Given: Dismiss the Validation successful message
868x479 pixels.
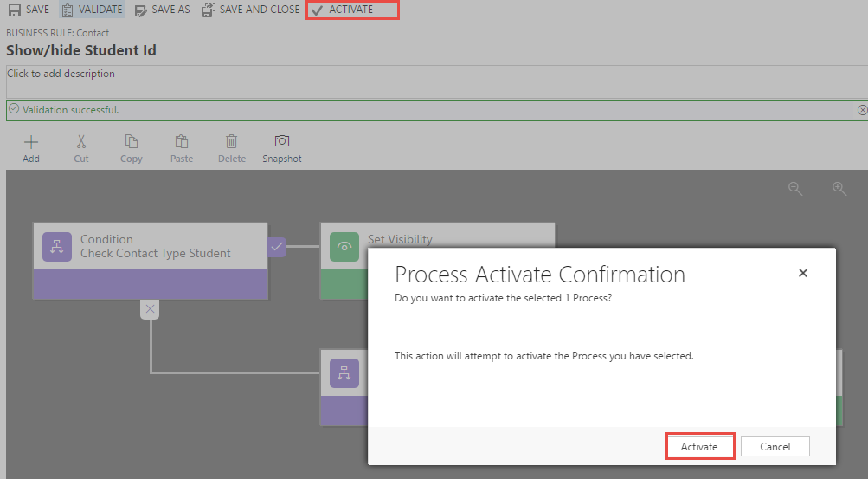Looking at the screenshot, I should 862,110.
